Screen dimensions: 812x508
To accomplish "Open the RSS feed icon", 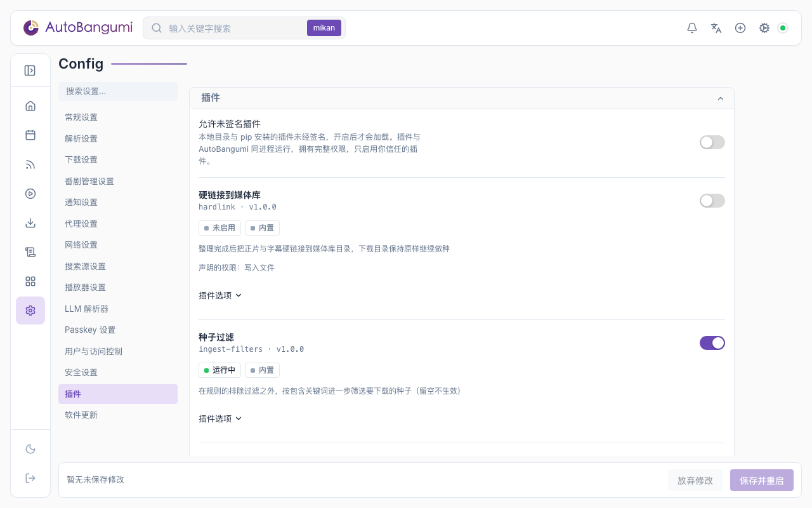I will coord(30,164).
